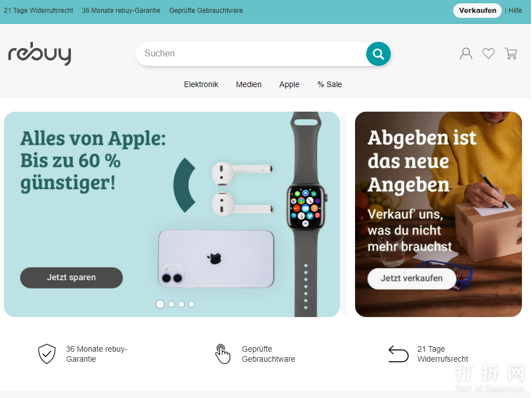Click the Verkaufen button in top bar
The width and height of the screenshot is (532, 398).
[477, 11]
